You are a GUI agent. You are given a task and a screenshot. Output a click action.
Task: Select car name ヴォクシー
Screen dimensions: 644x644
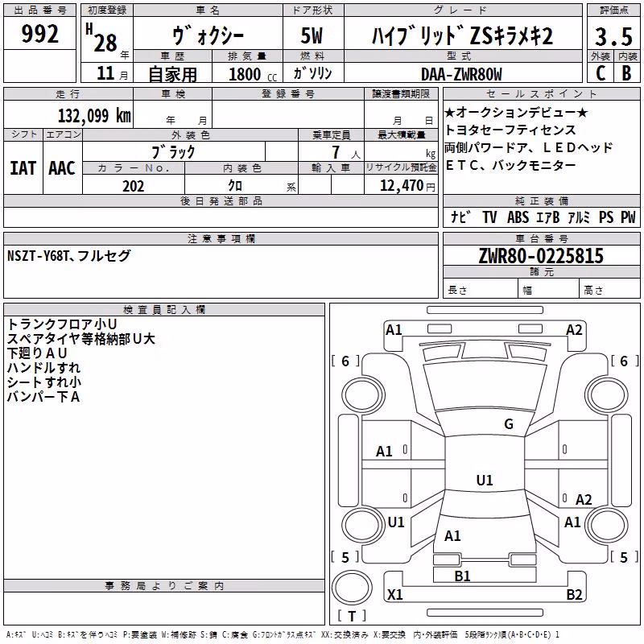[208, 35]
